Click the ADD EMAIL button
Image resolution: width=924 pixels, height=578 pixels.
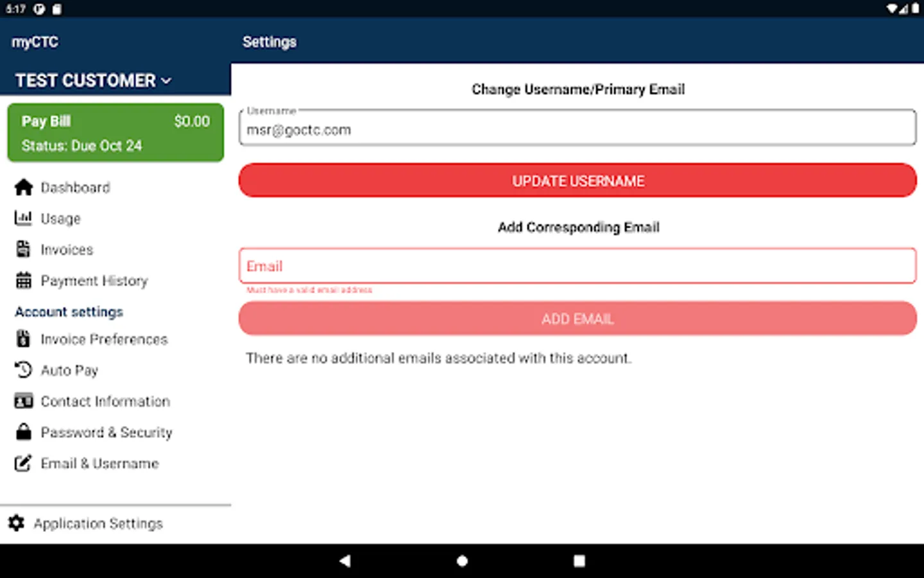point(577,318)
